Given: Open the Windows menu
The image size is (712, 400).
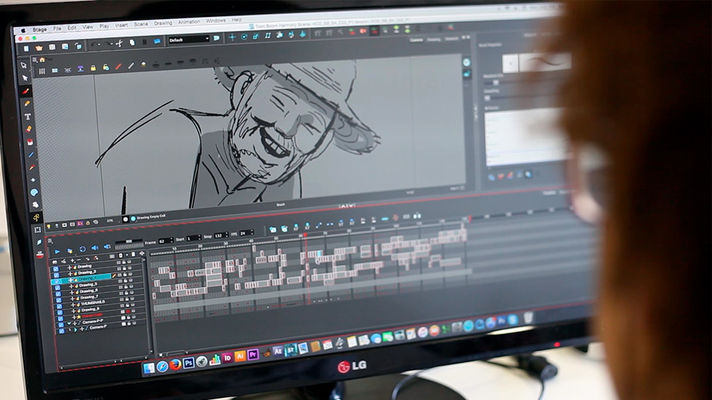Looking at the screenshot, I should [x=216, y=20].
